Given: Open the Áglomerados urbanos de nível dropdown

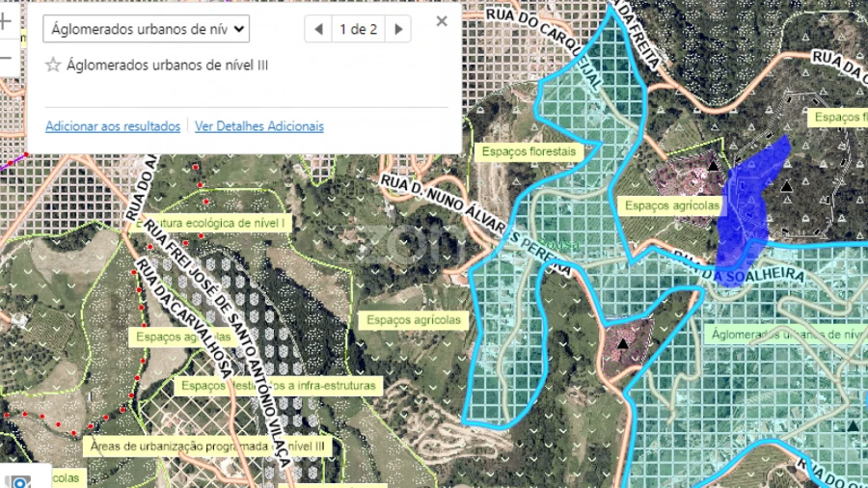Looking at the screenshot, I should click(146, 28).
